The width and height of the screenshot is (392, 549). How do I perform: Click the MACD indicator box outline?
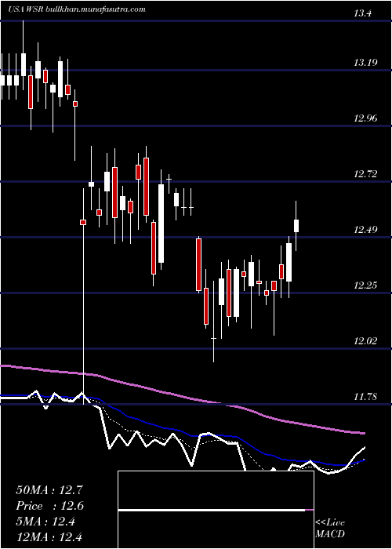point(216,510)
